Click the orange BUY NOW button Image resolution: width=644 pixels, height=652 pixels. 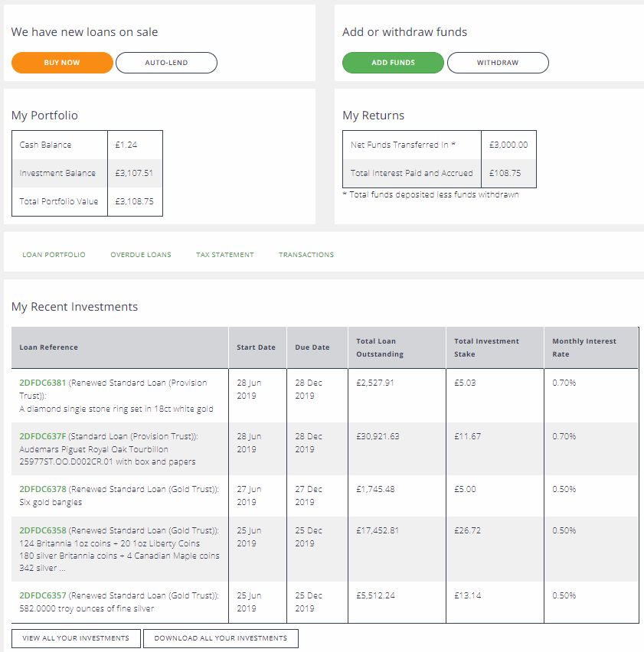pyautogui.click(x=62, y=63)
